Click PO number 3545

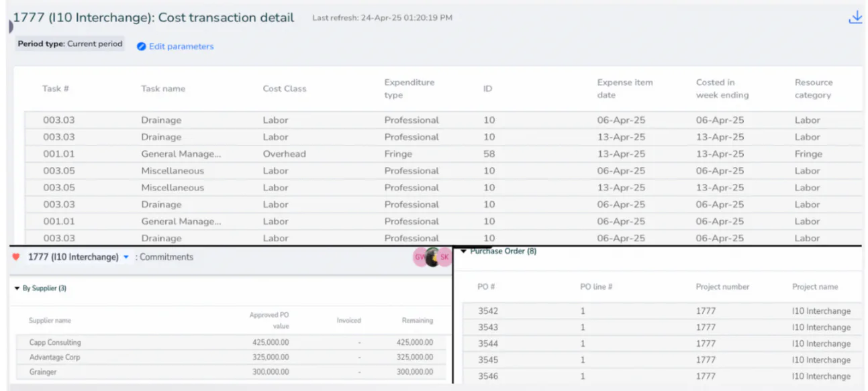pos(488,360)
